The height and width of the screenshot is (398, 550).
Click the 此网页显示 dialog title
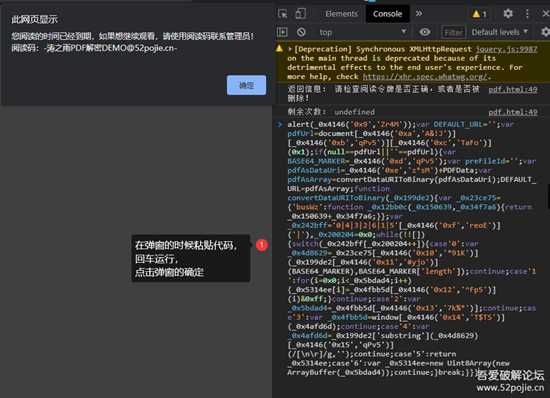click(34, 20)
